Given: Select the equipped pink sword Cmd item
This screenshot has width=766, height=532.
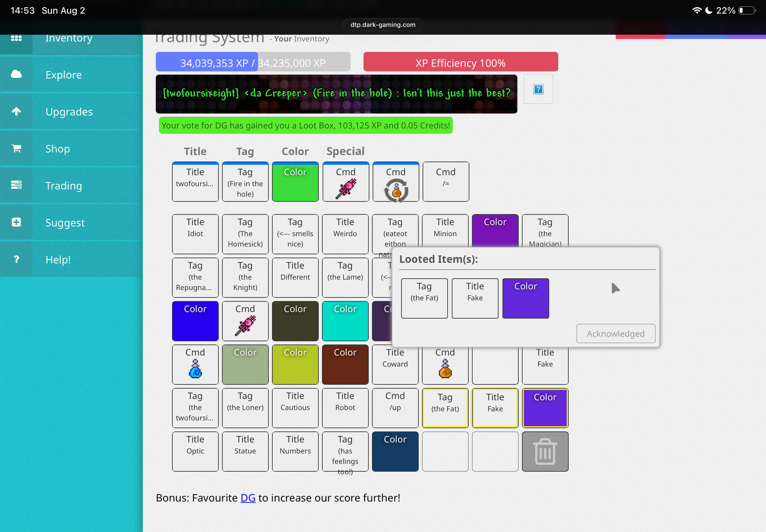Looking at the screenshot, I should [x=345, y=182].
